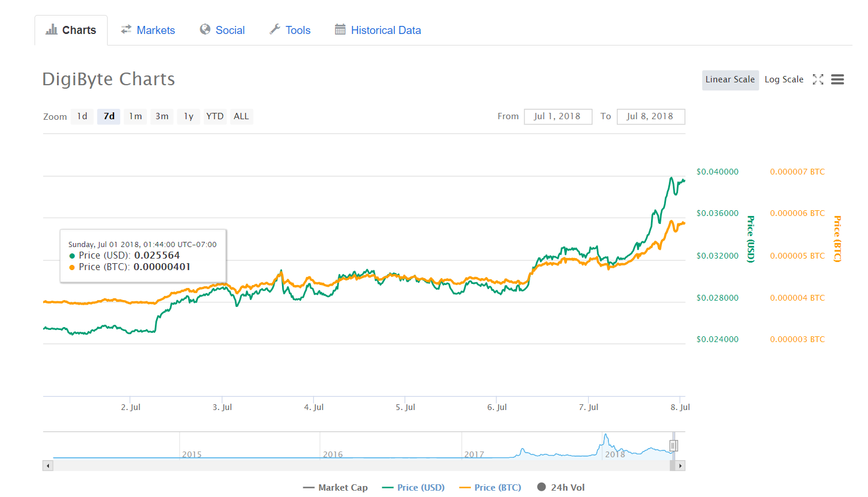Click the From date field Jul 1, 2018
868x497 pixels.
[x=558, y=116]
